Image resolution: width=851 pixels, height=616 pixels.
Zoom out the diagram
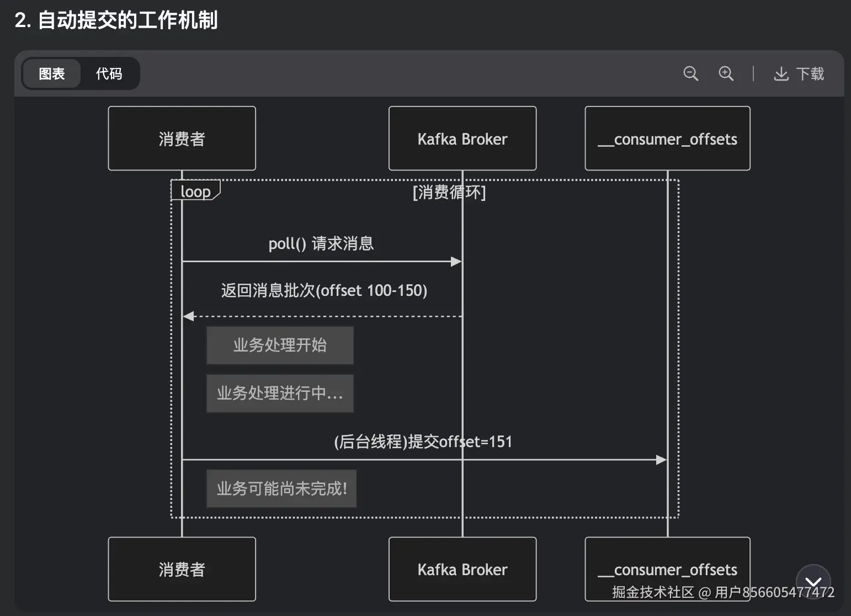point(690,73)
